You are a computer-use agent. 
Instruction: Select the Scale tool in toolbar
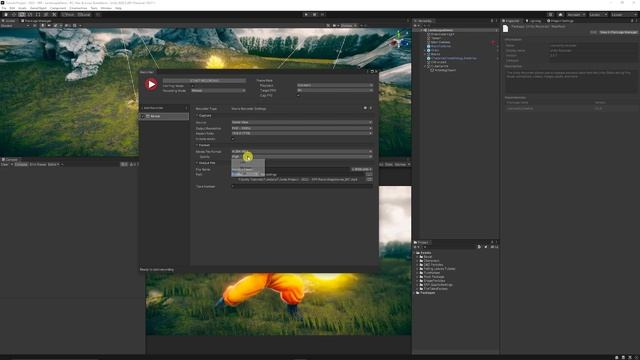(x=30, y=15)
